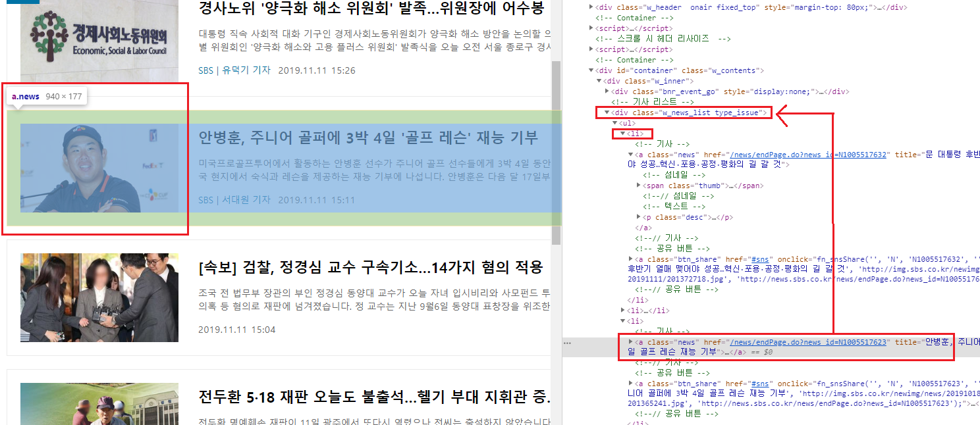Expand the p class desc node
Image resolution: width=980 pixels, height=425 pixels.
coord(639,217)
